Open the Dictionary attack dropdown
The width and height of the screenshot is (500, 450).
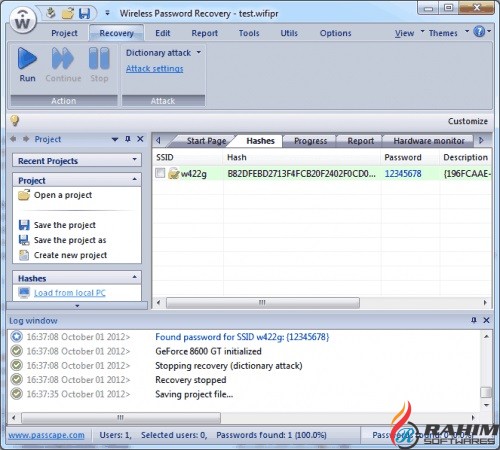tap(199, 52)
